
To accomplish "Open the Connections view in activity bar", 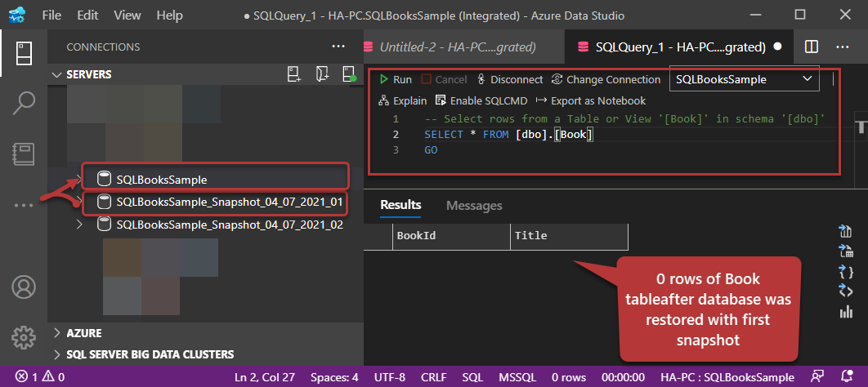I will (24, 53).
